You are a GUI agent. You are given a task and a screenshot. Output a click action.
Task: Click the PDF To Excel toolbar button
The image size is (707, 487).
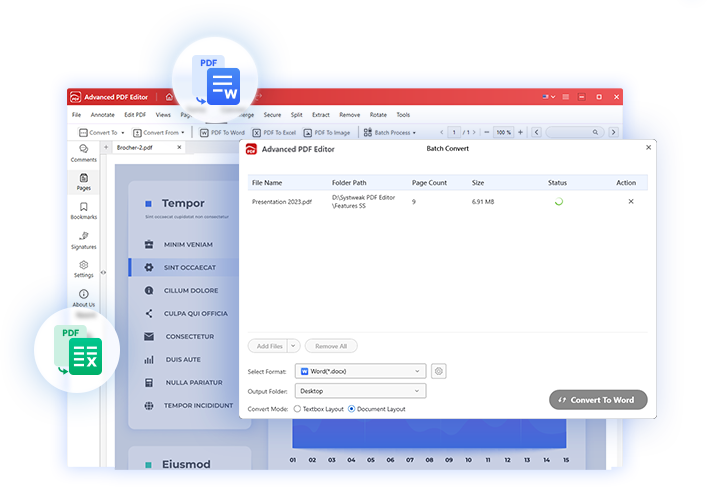click(x=274, y=133)
